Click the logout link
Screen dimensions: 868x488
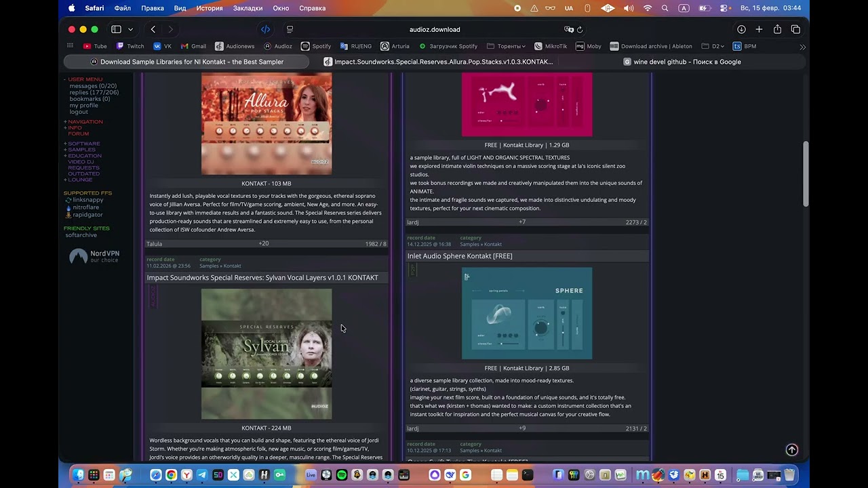(x=79, y=112)
